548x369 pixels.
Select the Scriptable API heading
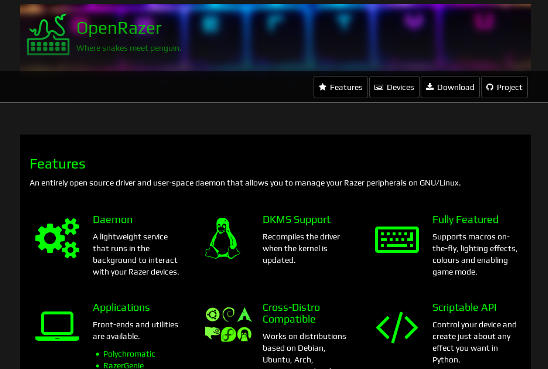[x=464, y=308]
